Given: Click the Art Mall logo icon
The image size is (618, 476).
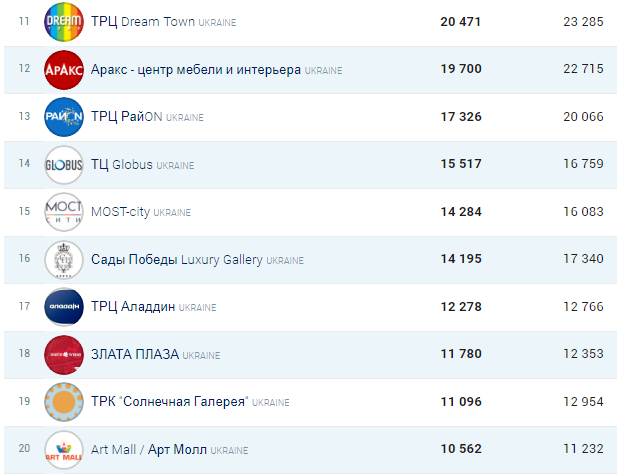Looking at the screenshot, I should [63, 451].
